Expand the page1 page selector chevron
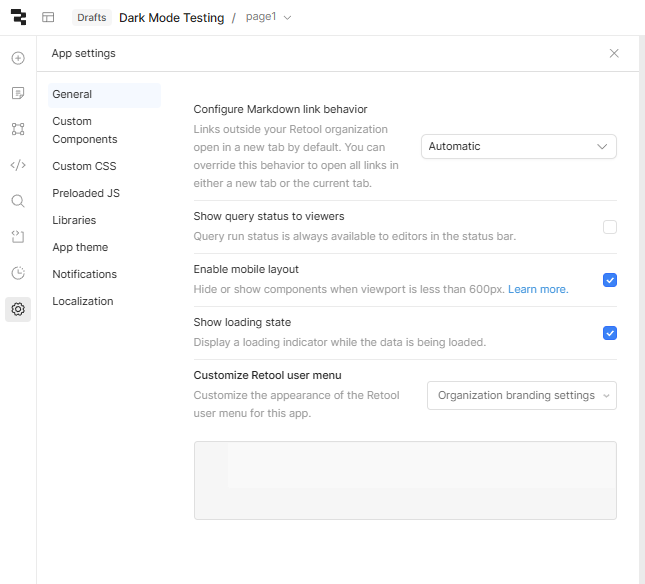Viewport: 645px width, 584px height. (x=288, y=18)
